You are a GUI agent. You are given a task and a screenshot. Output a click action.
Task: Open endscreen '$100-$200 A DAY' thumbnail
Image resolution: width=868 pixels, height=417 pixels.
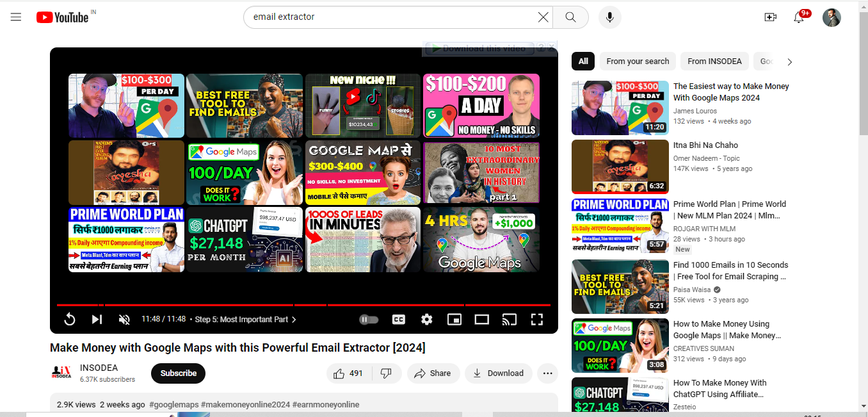pos(481,106)
